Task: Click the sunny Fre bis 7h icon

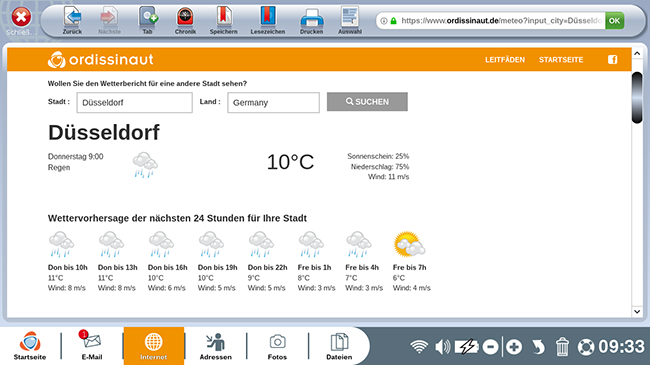Action: pos(410,244)
